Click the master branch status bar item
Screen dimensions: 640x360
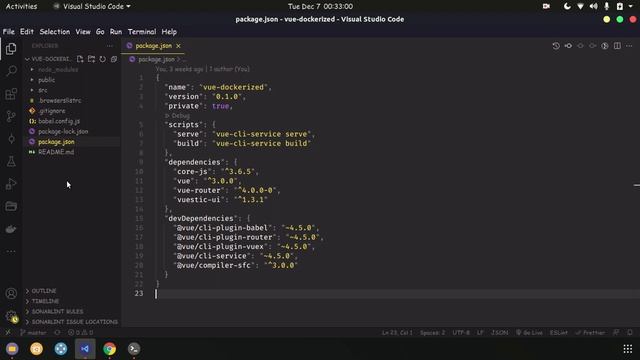pos(33,333)
